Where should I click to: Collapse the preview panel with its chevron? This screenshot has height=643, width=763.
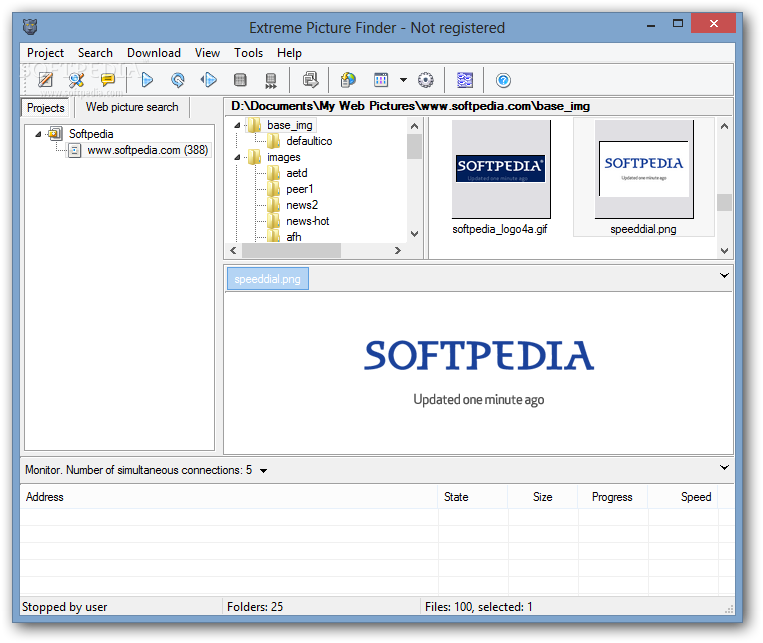(724, 276)
